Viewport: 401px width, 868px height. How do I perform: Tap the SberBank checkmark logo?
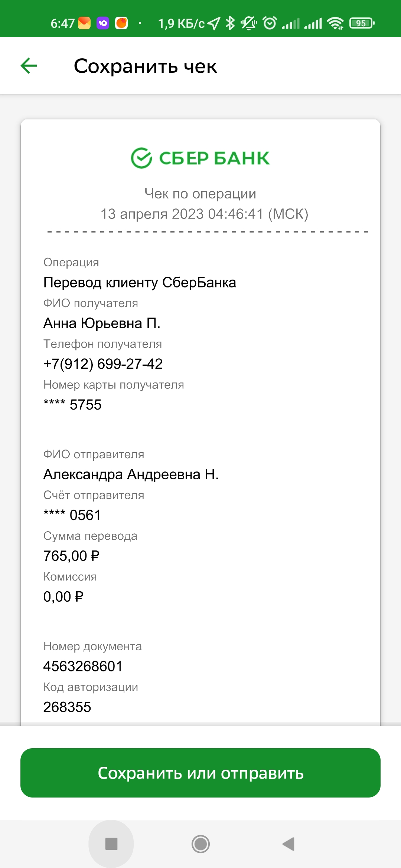(141, 158)
